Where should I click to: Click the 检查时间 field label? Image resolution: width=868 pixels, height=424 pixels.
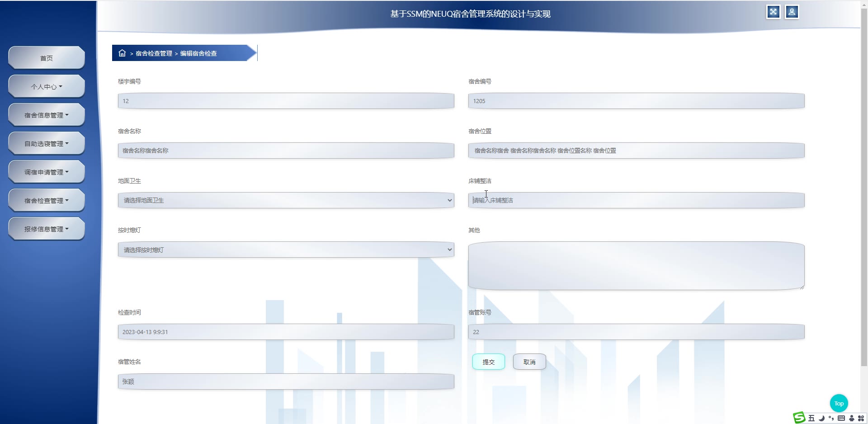coord(129,312)
